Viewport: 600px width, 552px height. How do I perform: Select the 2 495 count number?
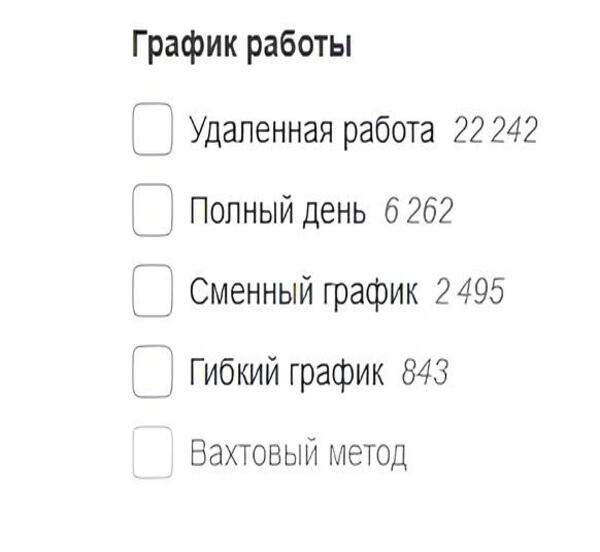469,293
